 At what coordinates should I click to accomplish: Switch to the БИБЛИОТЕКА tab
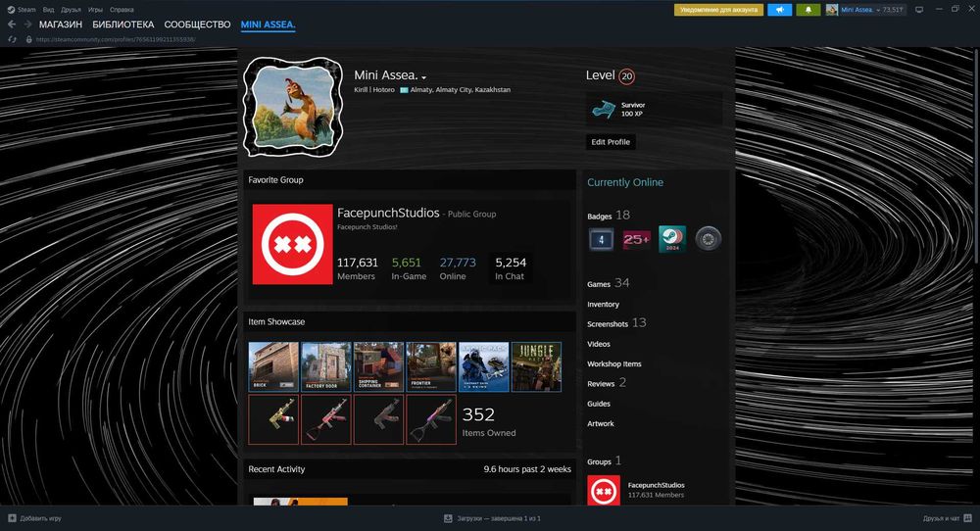pos(123,24)
